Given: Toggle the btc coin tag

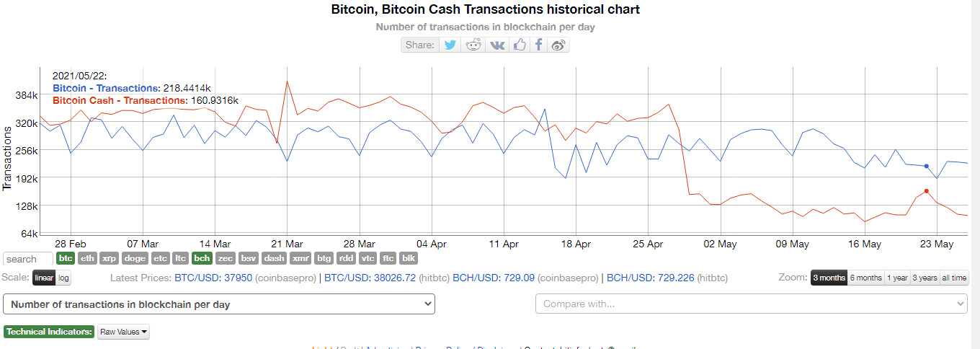Looking at the screenshot, I should (66, 258).
